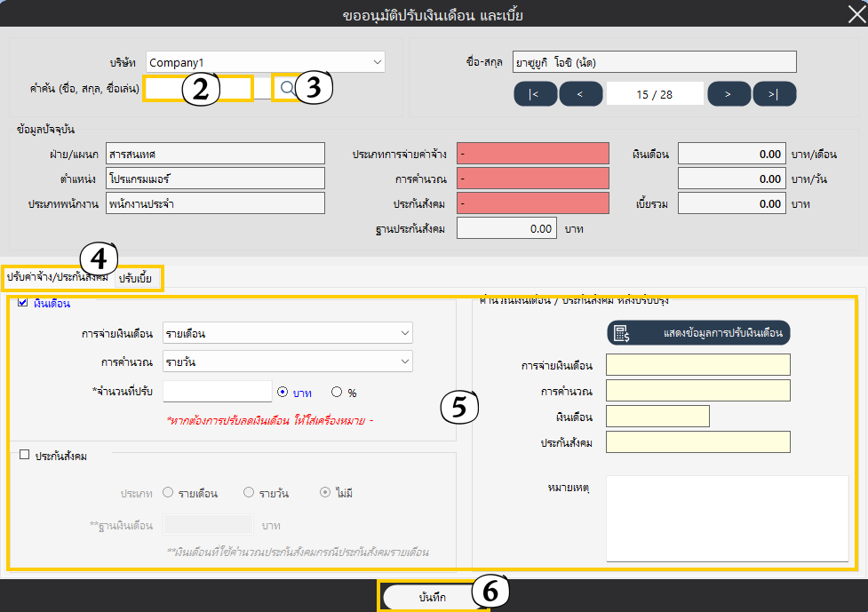
Task: Expand the การจ่ายเงินเดือน dropdown
Action: coord(288,334)
